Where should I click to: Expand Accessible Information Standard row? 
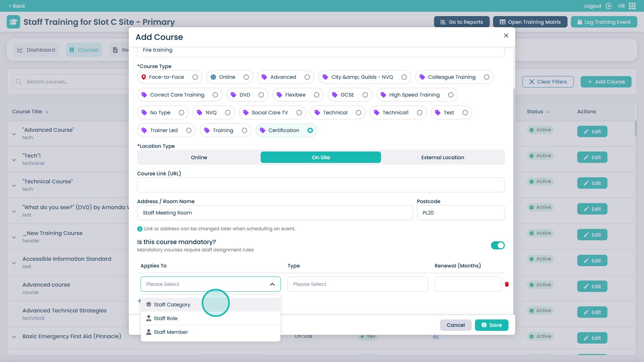[x=14, y=263]
